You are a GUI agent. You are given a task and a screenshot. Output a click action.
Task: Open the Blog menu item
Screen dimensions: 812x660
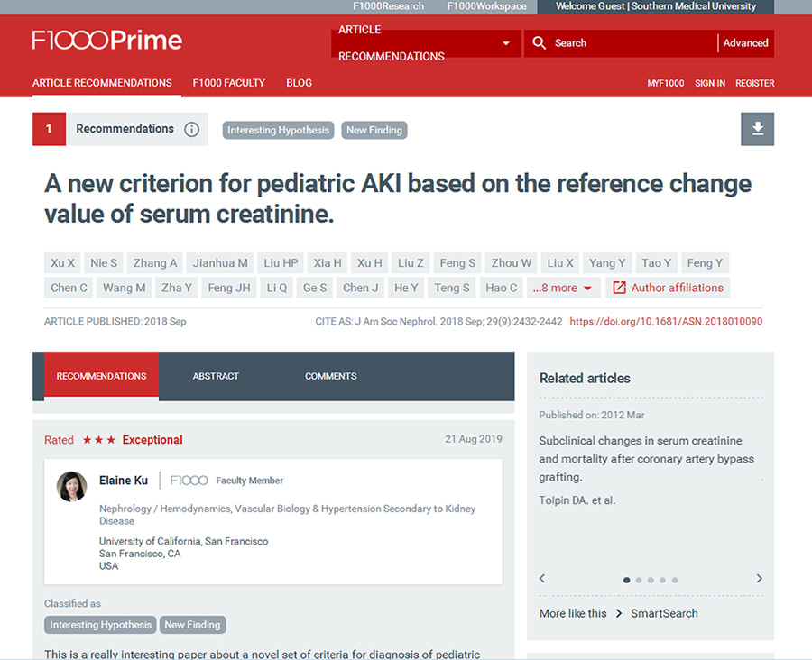tap(300, 83)
